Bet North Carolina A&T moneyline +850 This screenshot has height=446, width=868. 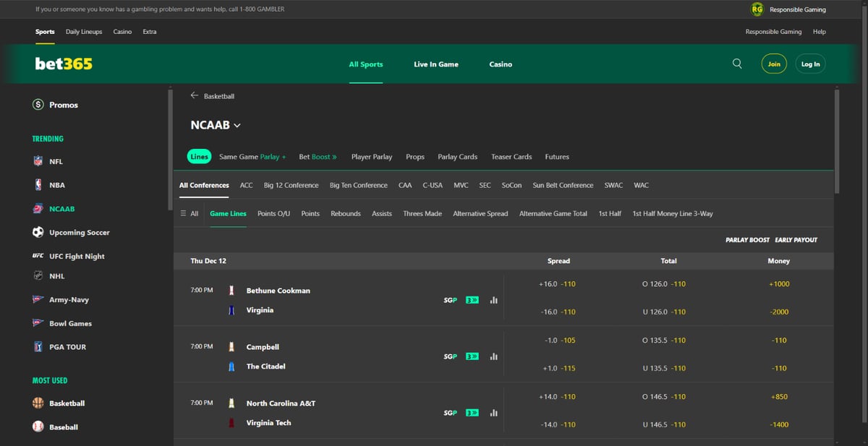pos(779,397)
